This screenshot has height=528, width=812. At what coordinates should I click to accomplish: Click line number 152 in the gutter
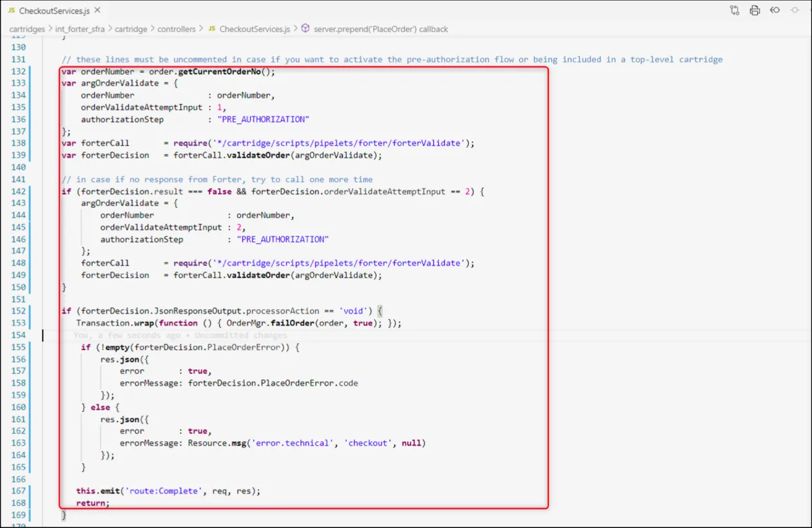19,311
